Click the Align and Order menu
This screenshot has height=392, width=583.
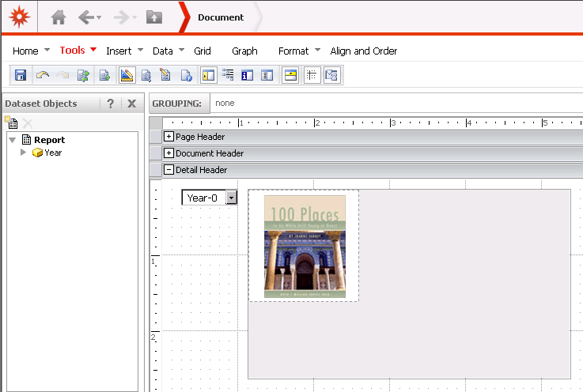[x=363, y=51]
